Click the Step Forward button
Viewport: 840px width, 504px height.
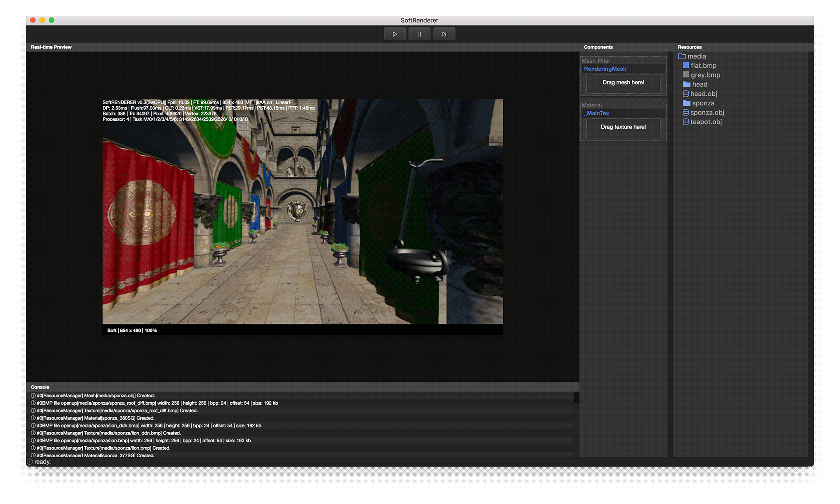(x=444, y=34)
